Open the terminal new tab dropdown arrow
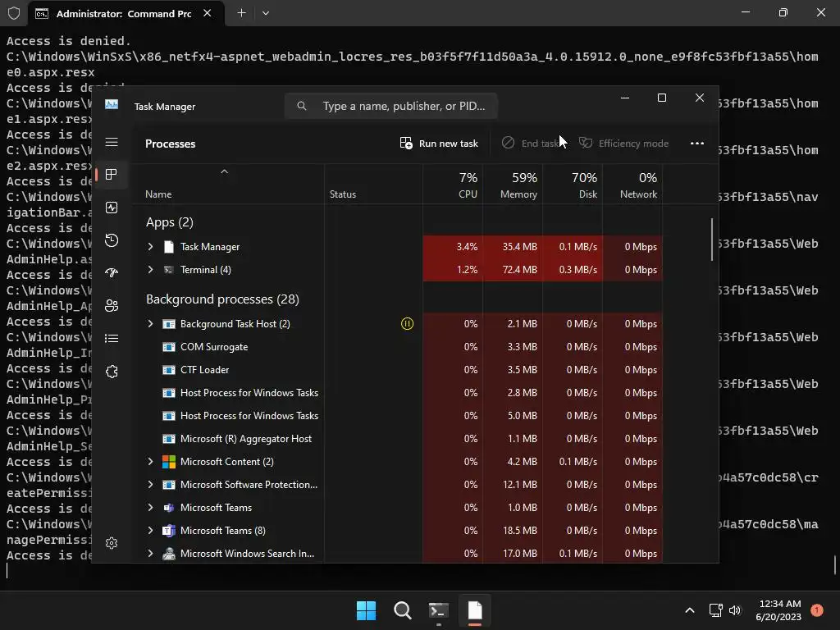This screenshot has height=630, width=840. click(x=266, y=13)
